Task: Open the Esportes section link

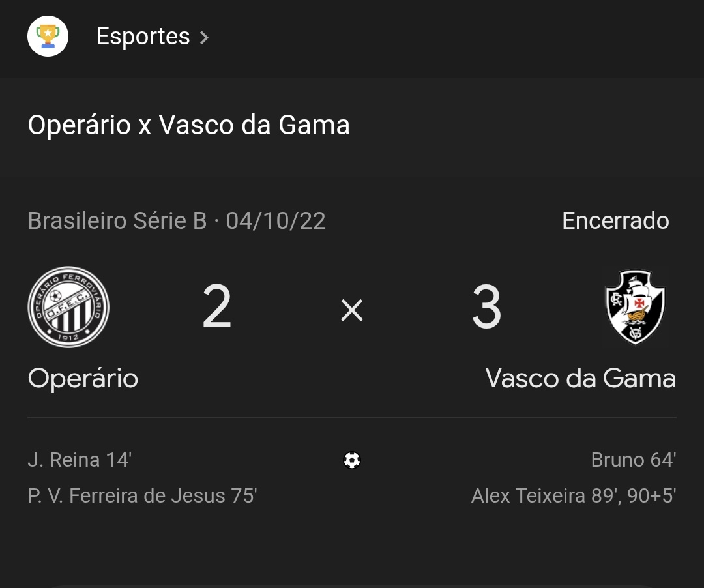Action: coord(143,37)
